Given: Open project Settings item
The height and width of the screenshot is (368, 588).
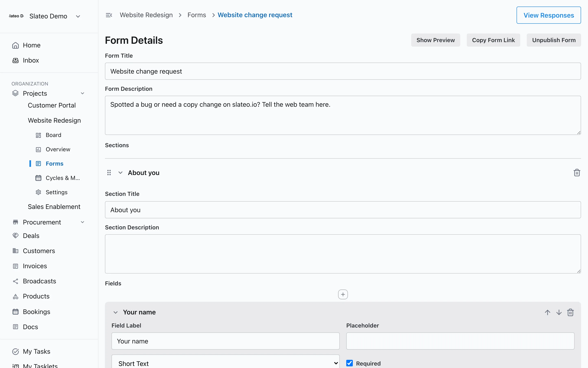Looking at the screenshot, I should (x=57, y=192).
